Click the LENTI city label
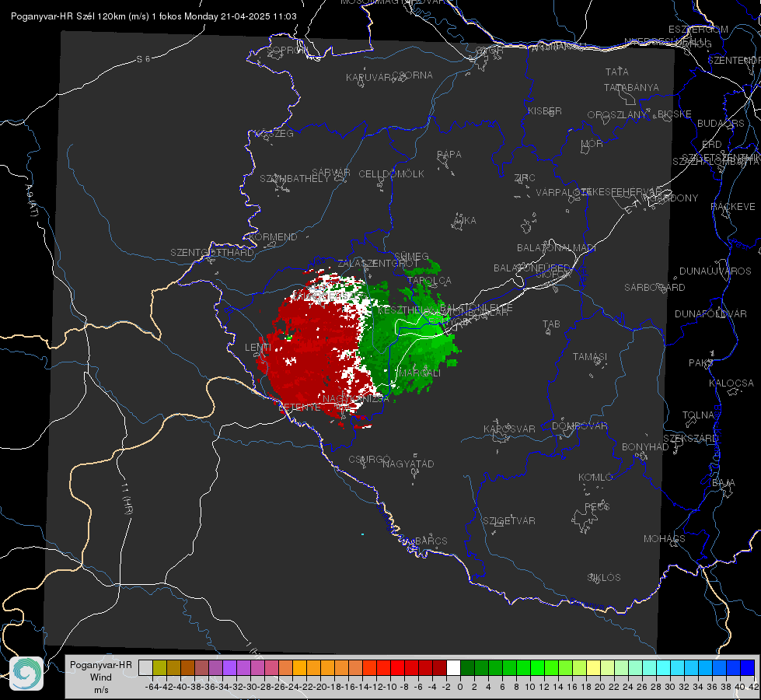The width and height of the screenshot is (761, 700). pyautogui.click(x=258, y=348)
